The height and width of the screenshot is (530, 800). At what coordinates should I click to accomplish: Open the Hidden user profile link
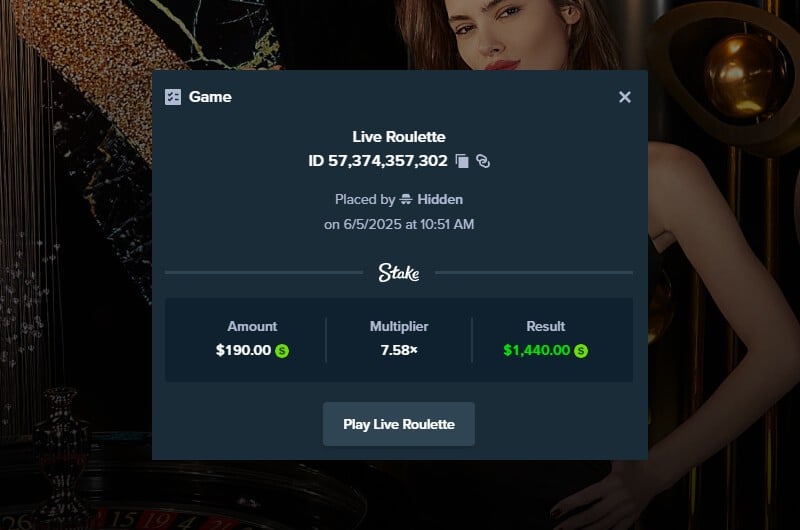tap(440, 199)
